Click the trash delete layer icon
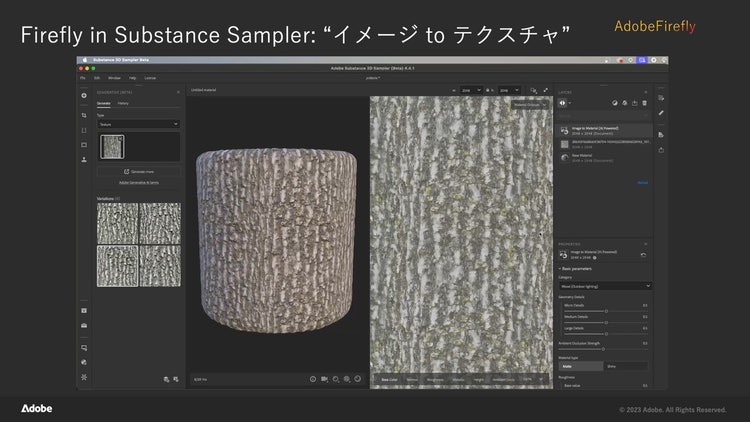The width and height of the screenshot is (750, 422). tap(645, 103)
